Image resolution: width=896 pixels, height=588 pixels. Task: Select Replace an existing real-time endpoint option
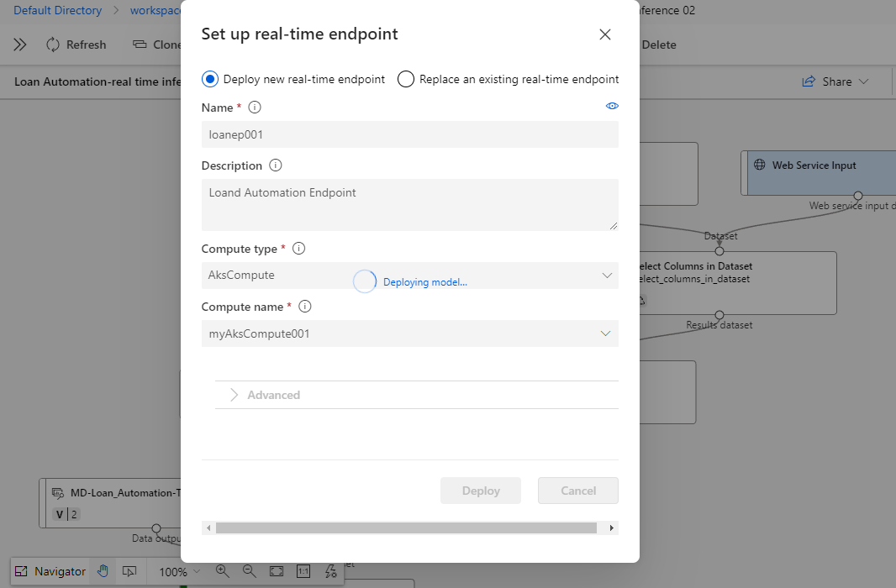point(405,78)
